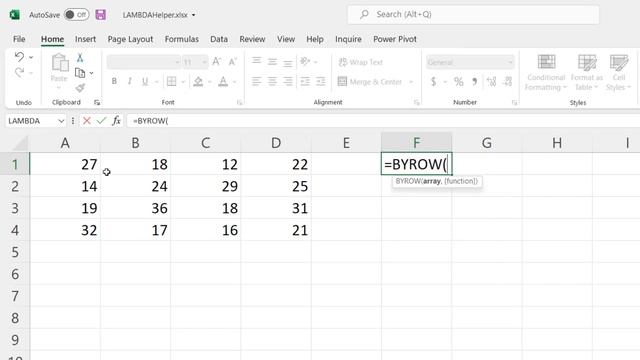The image size is (640, 360).
Task: Confirm the formula with the checkmark icon
Action: [101, 121]
